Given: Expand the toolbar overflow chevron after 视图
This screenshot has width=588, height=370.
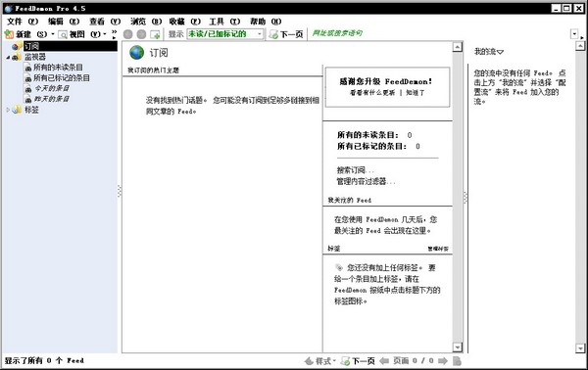Looking at the screenshot, I should (x=114, y=34).
